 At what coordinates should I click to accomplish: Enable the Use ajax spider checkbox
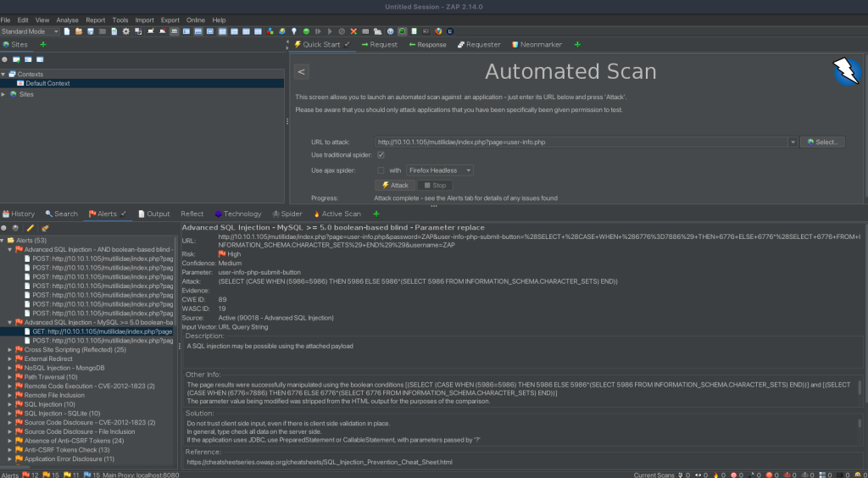[381, 170]
